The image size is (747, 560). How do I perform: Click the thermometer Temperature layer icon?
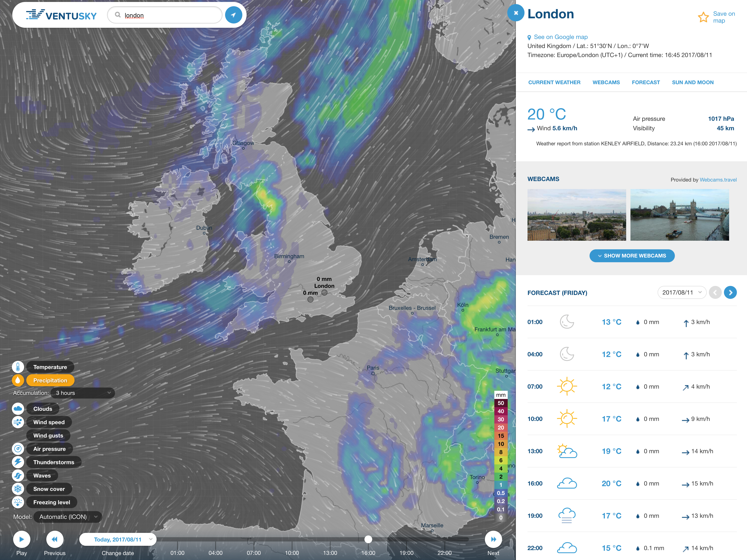click(18, 367)
